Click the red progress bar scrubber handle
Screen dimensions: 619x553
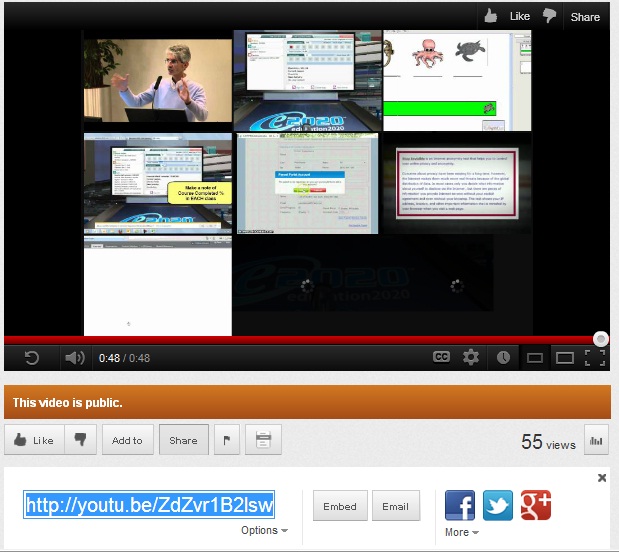tap(600, 339)
